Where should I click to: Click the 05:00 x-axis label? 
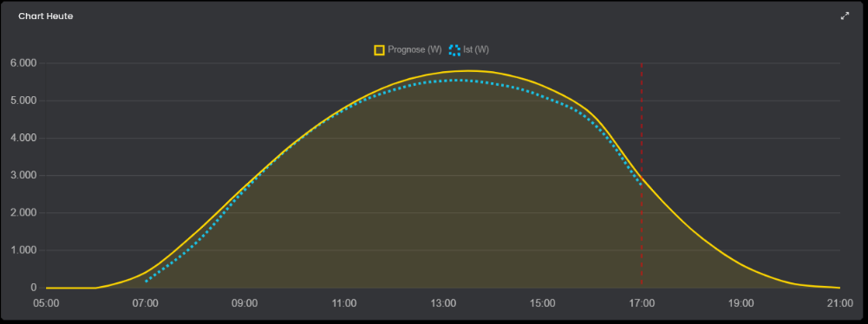point(47,303)
